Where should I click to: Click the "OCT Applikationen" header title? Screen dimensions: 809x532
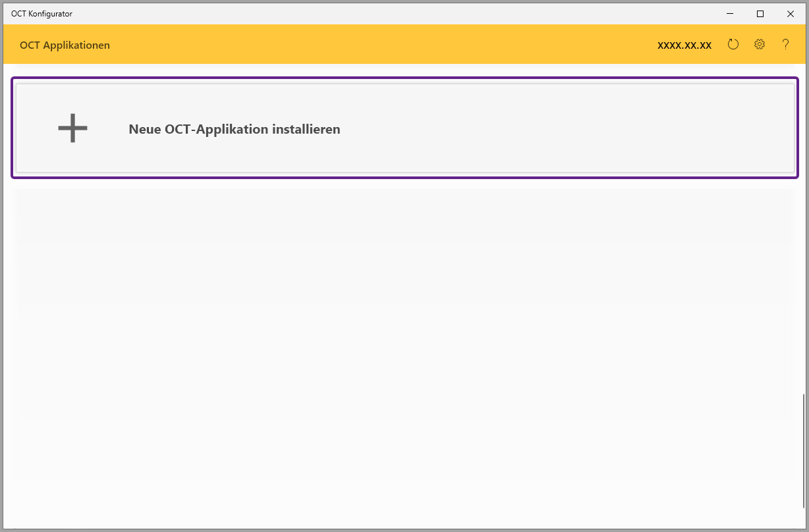pyautogui.click(x=65, y=45)
